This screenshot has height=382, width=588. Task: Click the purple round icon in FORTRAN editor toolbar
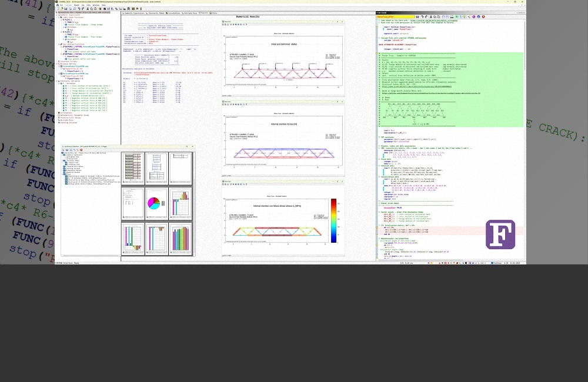[x=473, y=17]
